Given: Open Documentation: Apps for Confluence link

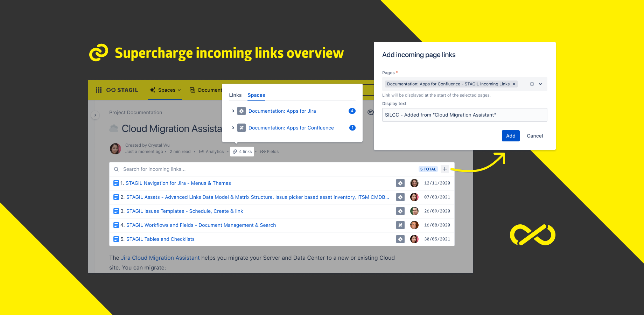Looking at the screenshot, I should [291, 128].
